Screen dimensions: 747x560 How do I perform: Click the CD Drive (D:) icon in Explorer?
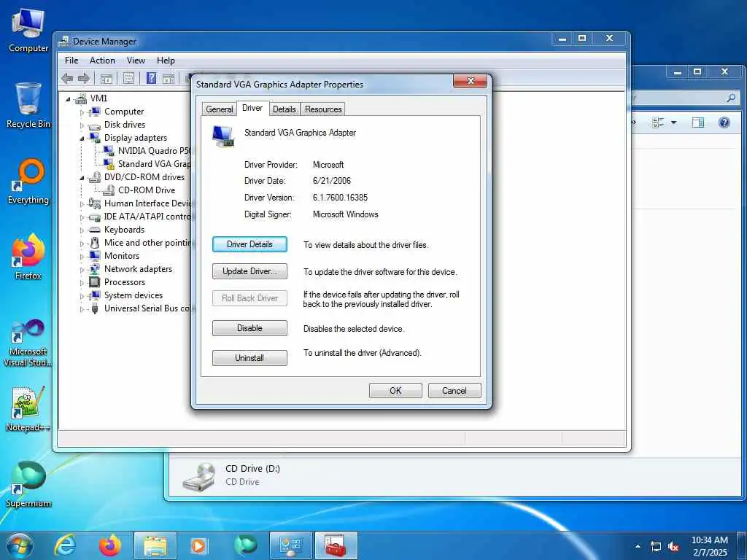pos(199,476)
